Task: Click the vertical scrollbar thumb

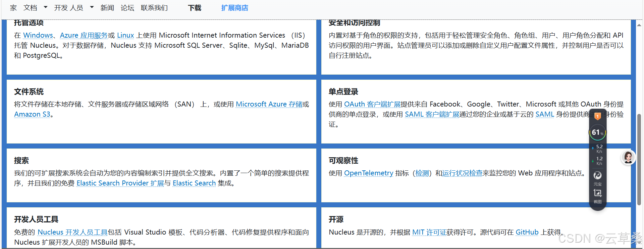Action: 639,160
